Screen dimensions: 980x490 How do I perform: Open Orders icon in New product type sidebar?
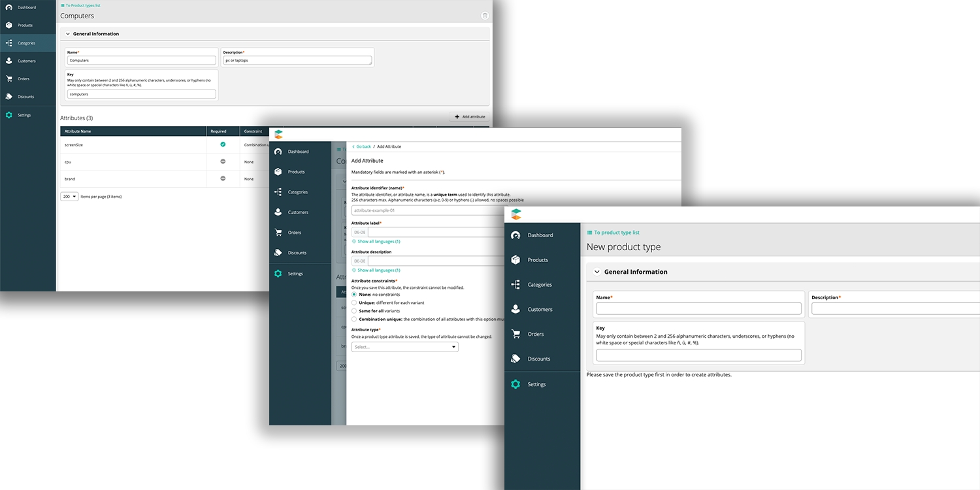[515, 334]
